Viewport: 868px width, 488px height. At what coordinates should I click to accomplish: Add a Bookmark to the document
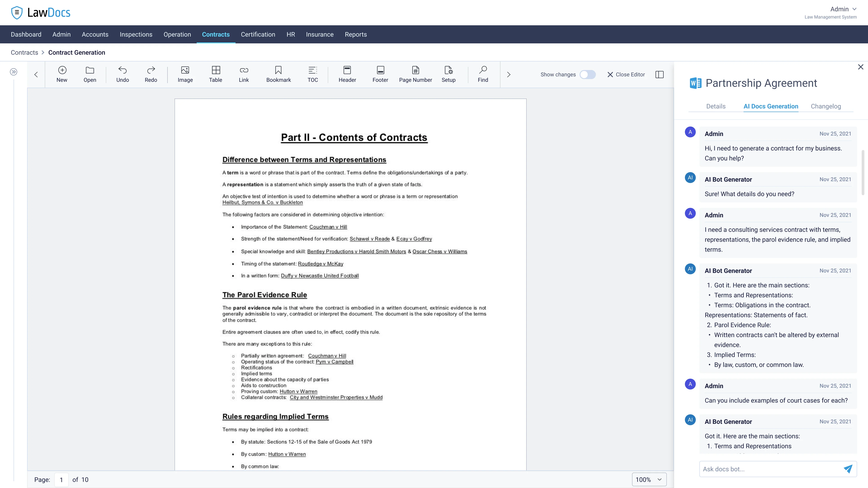(x=279, y=74)
